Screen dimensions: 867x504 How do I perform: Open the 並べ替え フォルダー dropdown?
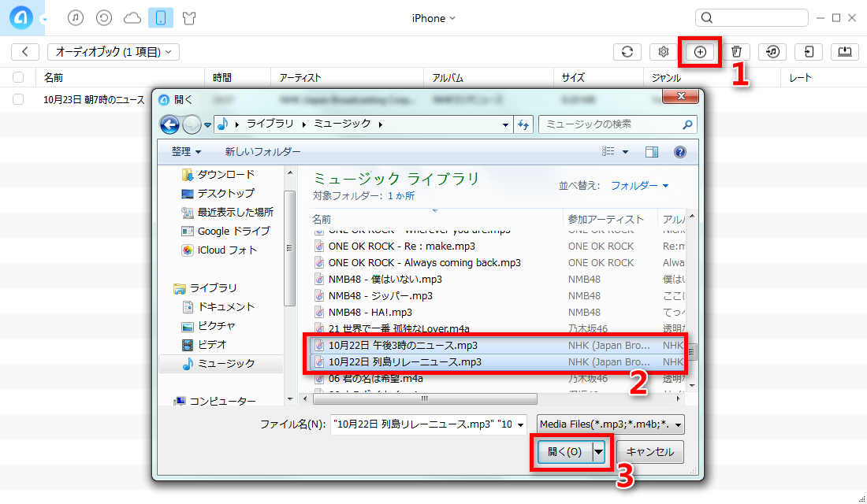tap(640, 186)
